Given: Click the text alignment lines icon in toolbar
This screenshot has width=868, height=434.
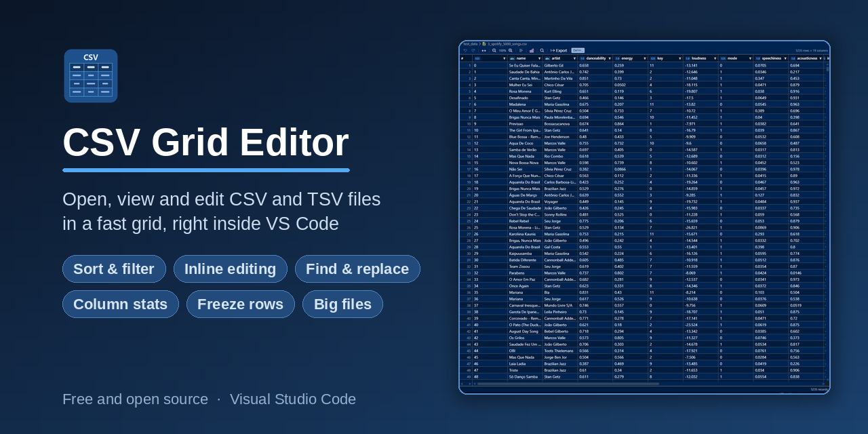Looking at the screenshot, I should click(x=521, y=50).
